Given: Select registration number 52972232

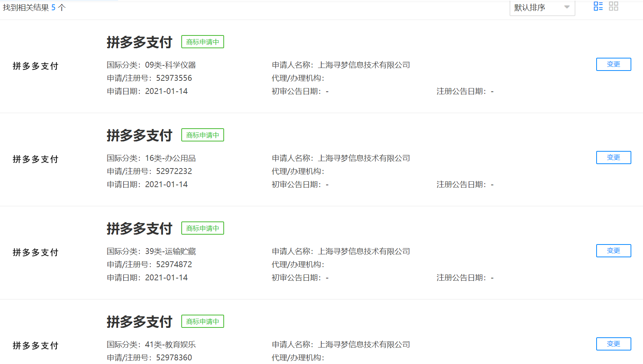Looking at the screenshot, I should click(x=174, y=171).
